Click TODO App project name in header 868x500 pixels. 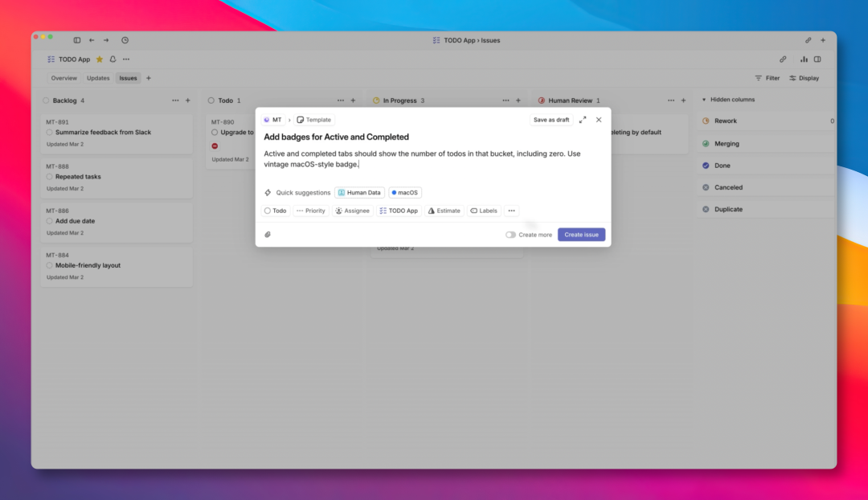click(x=74, y=59)
